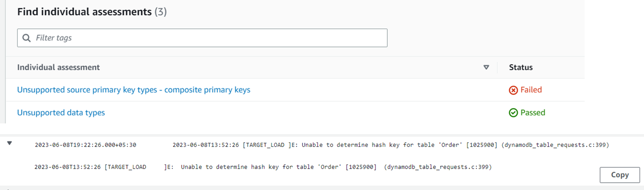Click the Passed status text
This screenshot has width=644, height=190.
point(533,113)
